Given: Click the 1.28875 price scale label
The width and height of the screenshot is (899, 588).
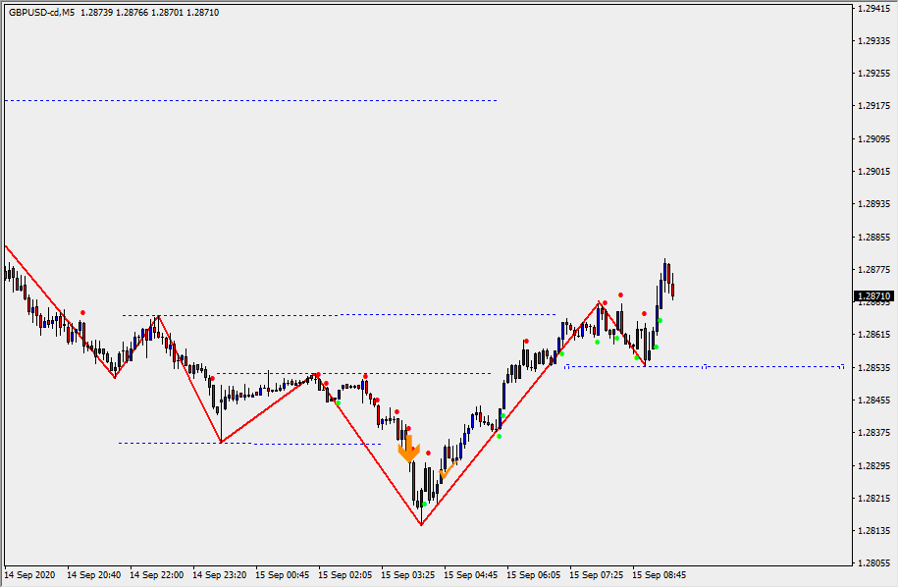Looking at the screenshot, I should coord(873,237).
